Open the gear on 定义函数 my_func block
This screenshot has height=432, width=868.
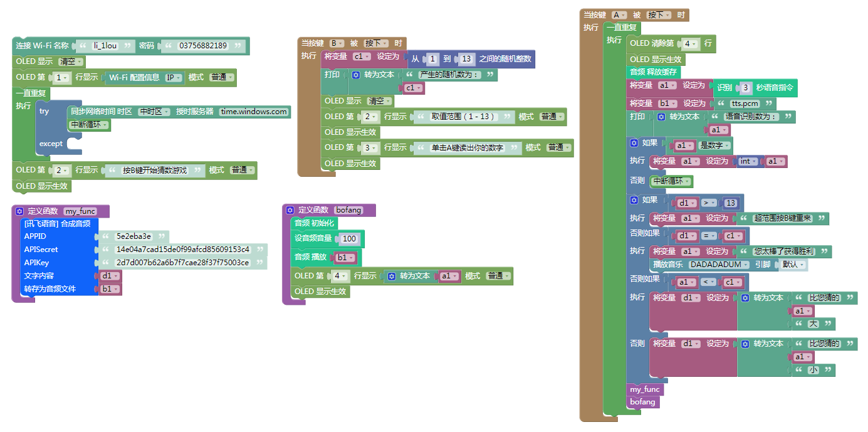click(x=19, y=211)
